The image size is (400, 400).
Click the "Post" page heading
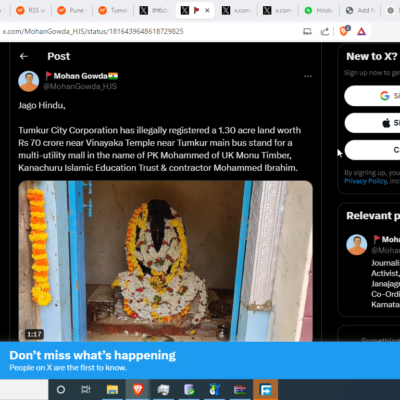click(x=59, y=56)
